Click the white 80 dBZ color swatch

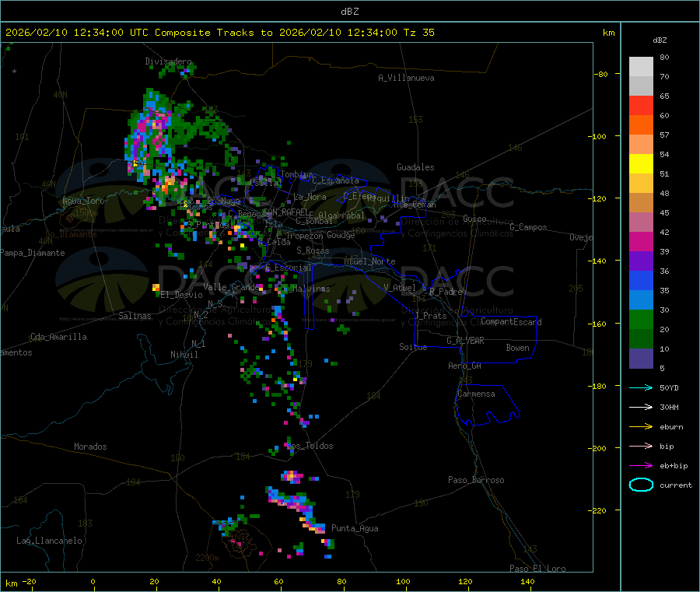coord(641,67)
